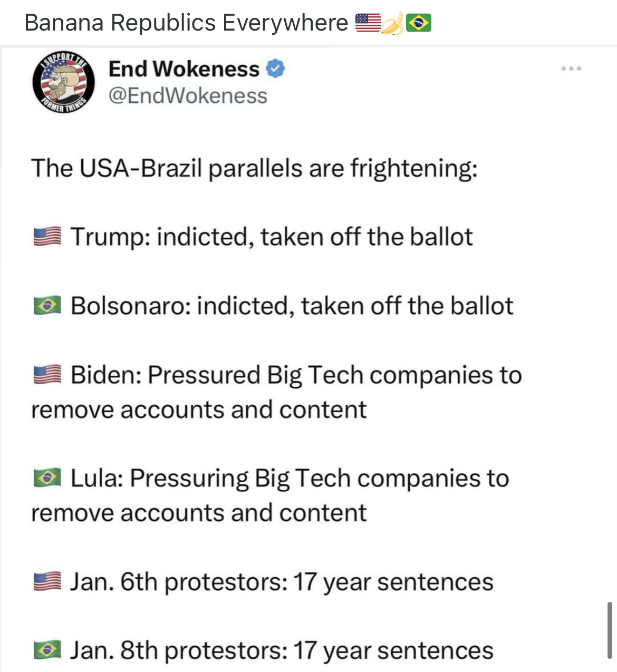The width and height of the screenshot is (617, 672).
Task: Click the Brazil flag beside the Lula line
Action: [47, 479]
